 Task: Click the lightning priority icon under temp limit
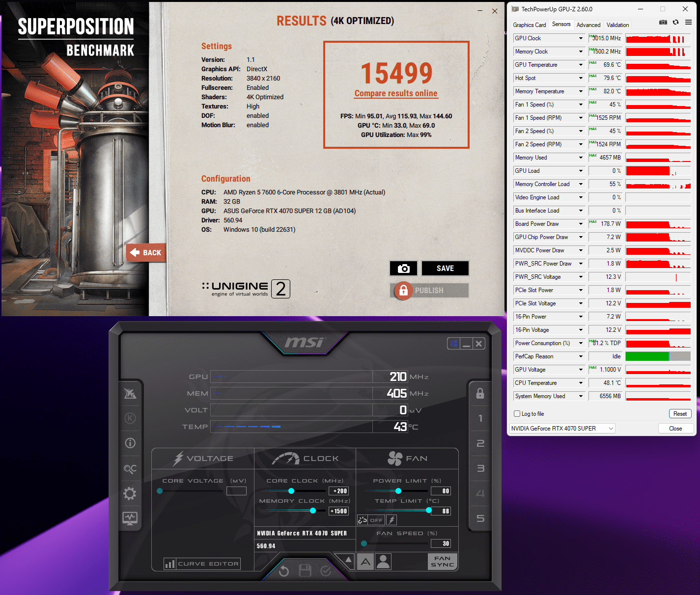[x=392, y=520]
